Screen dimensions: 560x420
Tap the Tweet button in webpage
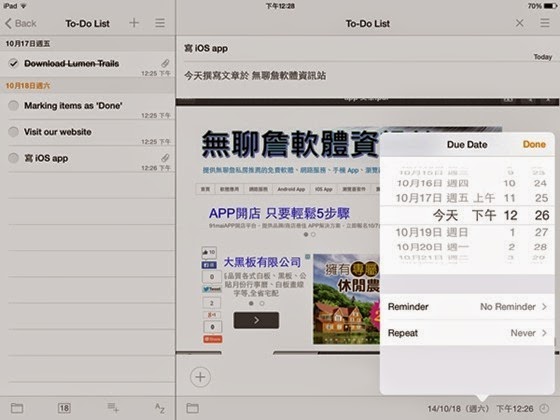[212, 289]
